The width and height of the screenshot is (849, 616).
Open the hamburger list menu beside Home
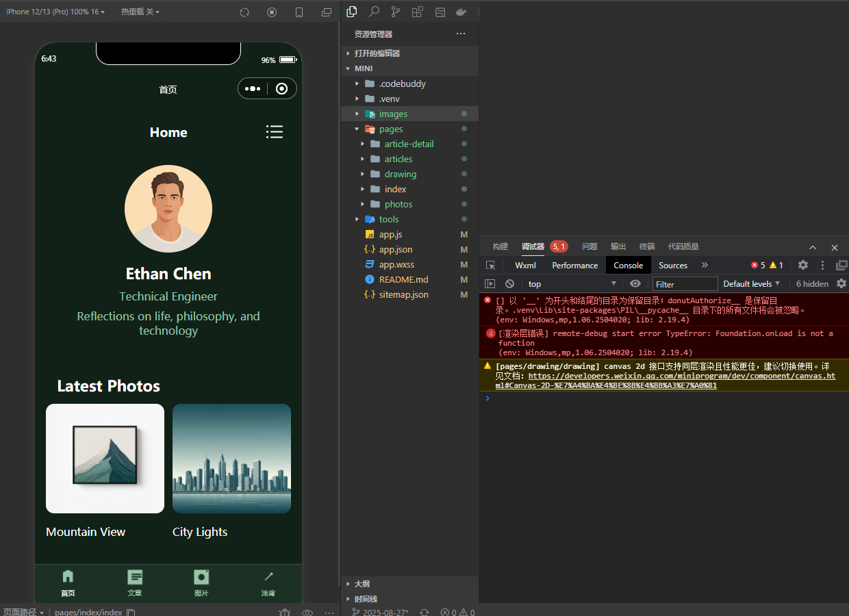click(275, 132)
